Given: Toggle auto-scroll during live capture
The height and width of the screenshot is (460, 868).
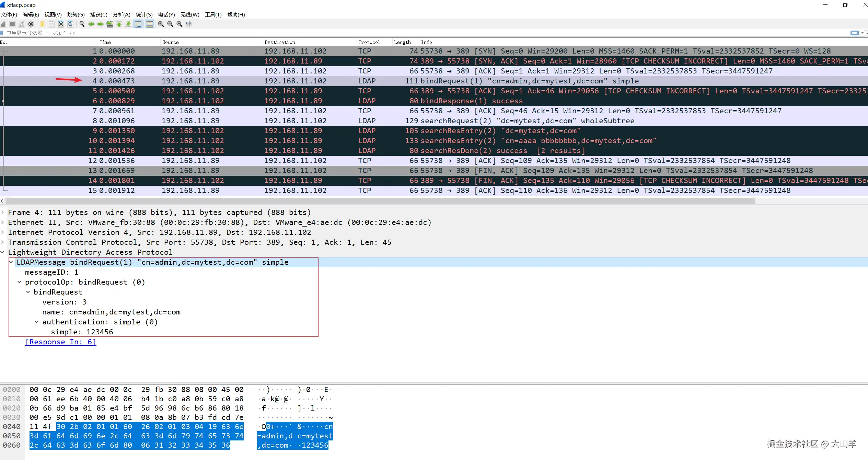Looking at the screenshot, I should (x=138, y=24).
